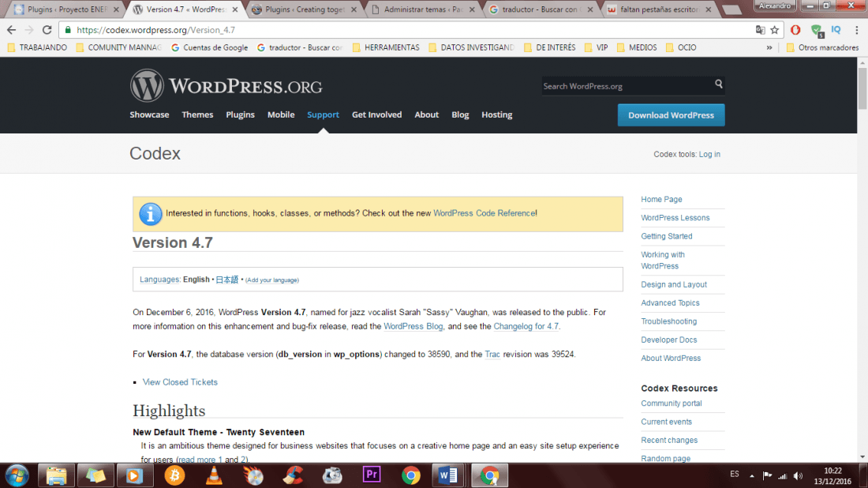This screenshot has height=488, width=868.
Task: Launch VLC media player from taskbar
Action: (214, 475)
